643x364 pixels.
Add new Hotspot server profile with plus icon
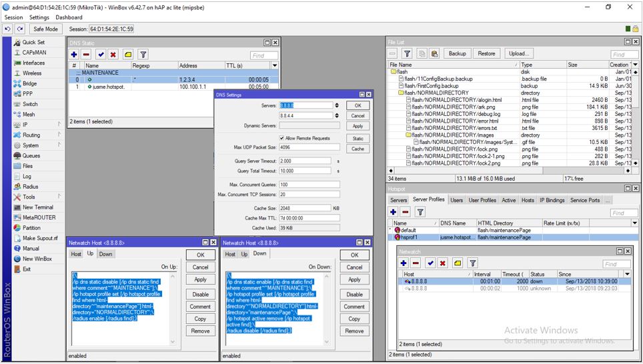coord(394,212)
